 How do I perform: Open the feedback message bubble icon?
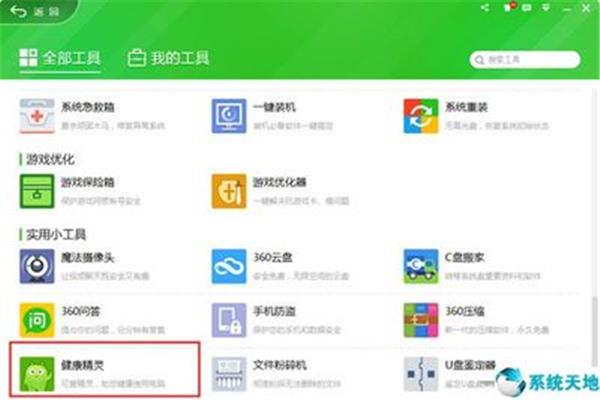click(x=527, y=7)
